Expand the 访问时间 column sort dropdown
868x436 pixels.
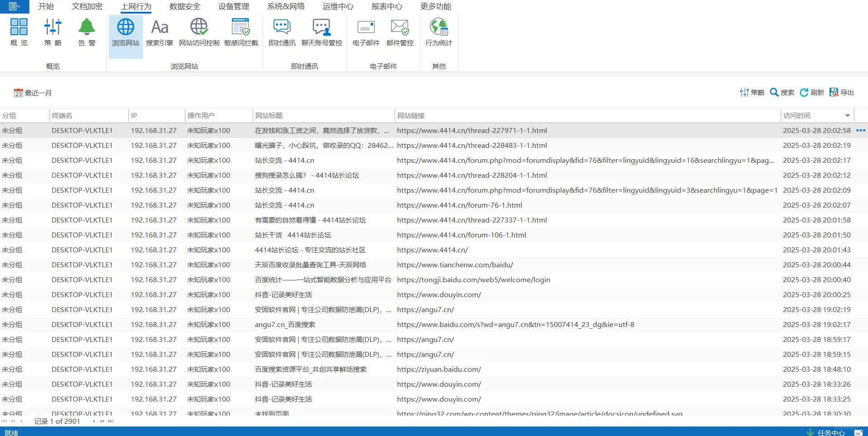coord(848,116)
